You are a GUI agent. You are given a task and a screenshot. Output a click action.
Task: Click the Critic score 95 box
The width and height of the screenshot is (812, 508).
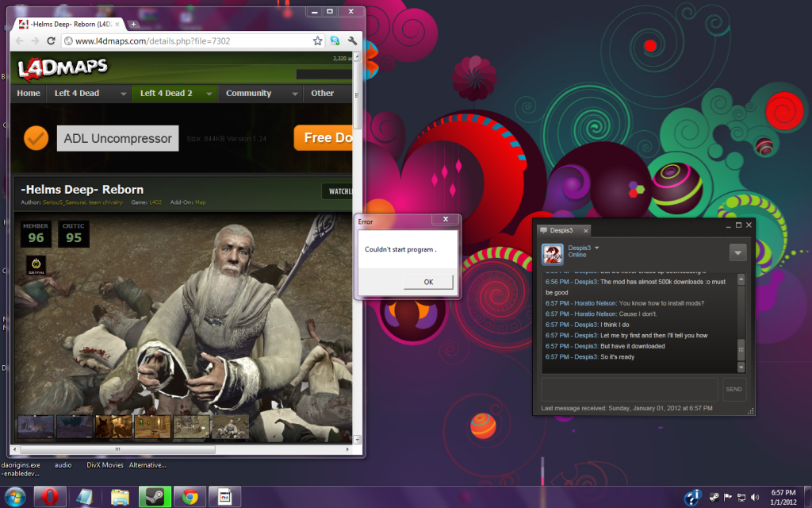coord(74,234)
